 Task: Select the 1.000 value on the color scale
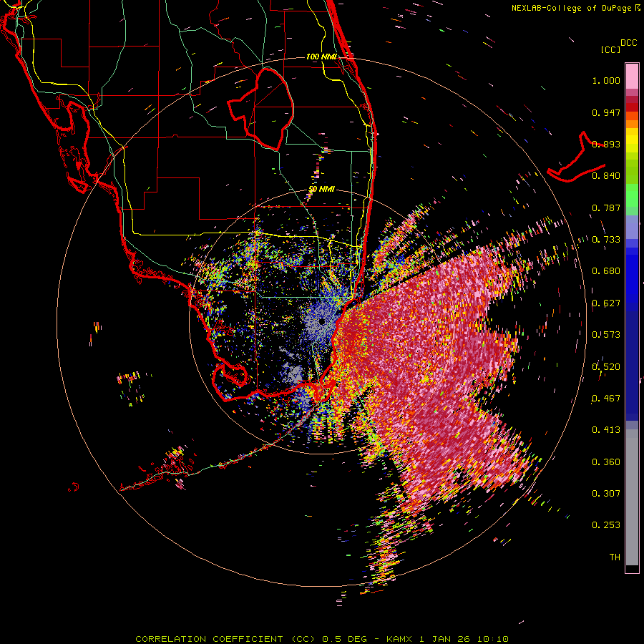click(606, 80)
